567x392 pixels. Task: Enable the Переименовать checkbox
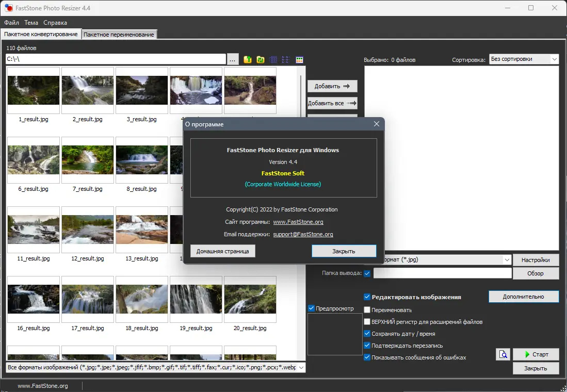coord(367,310)
